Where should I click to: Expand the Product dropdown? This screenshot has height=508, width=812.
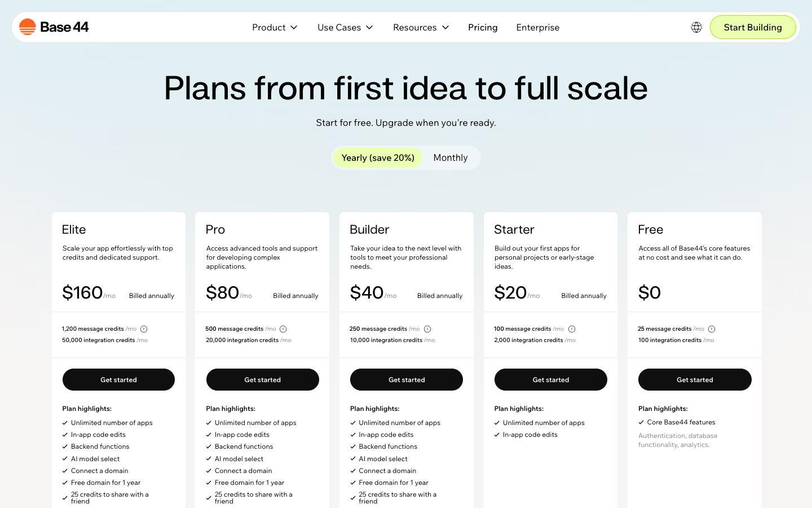[275, 27]
